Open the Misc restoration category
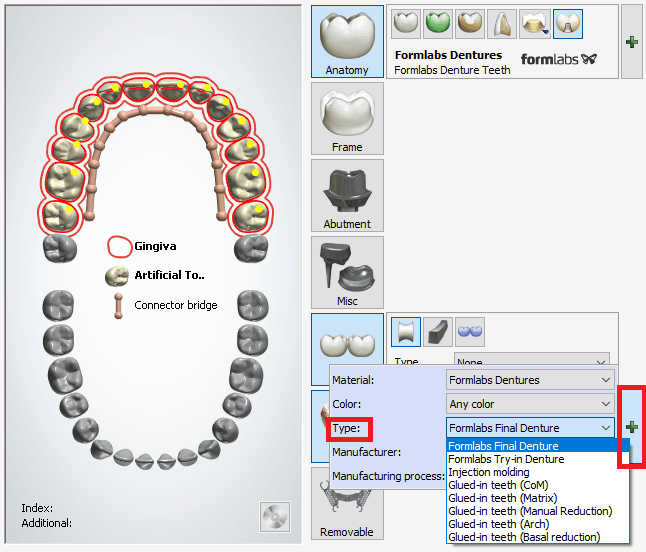Image resolution: width=646 pixels, height=552 pixels. coord(347,272)
